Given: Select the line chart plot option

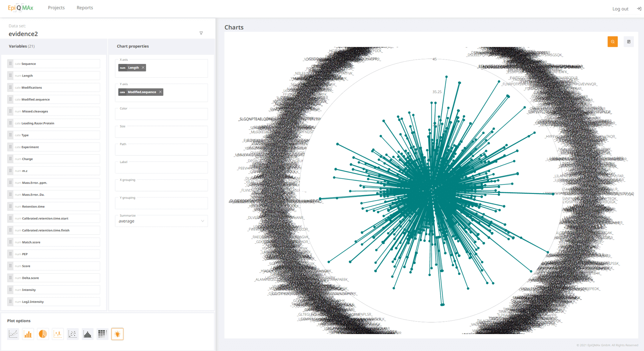Looking at the screenshot, I should pos(13,334).
